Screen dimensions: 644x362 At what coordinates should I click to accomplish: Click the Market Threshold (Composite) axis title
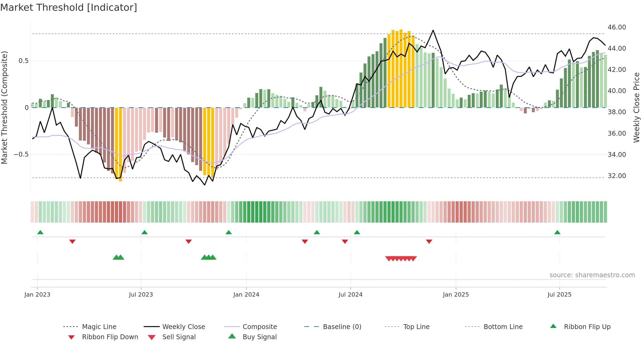click(x=4, y=107)
